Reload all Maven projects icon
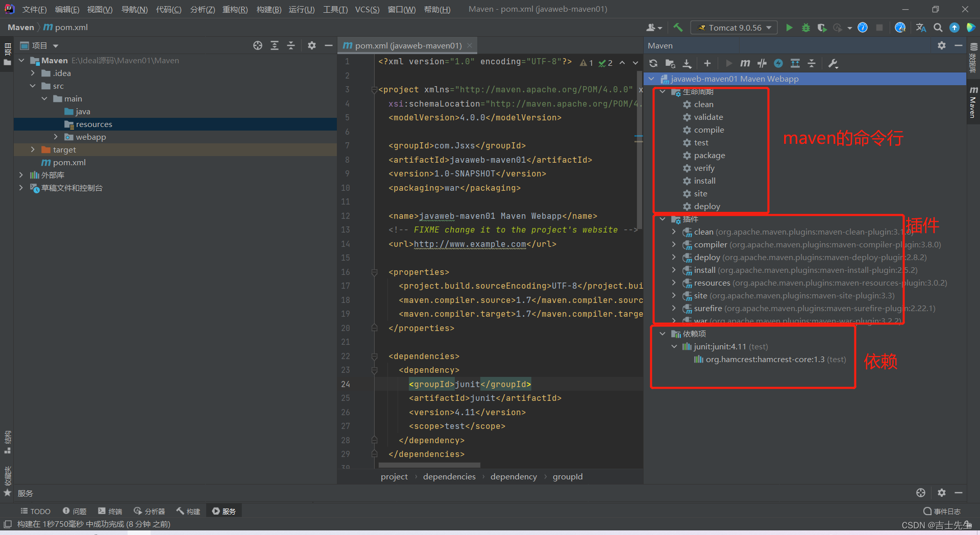The image size is (980, 535). 653,63
